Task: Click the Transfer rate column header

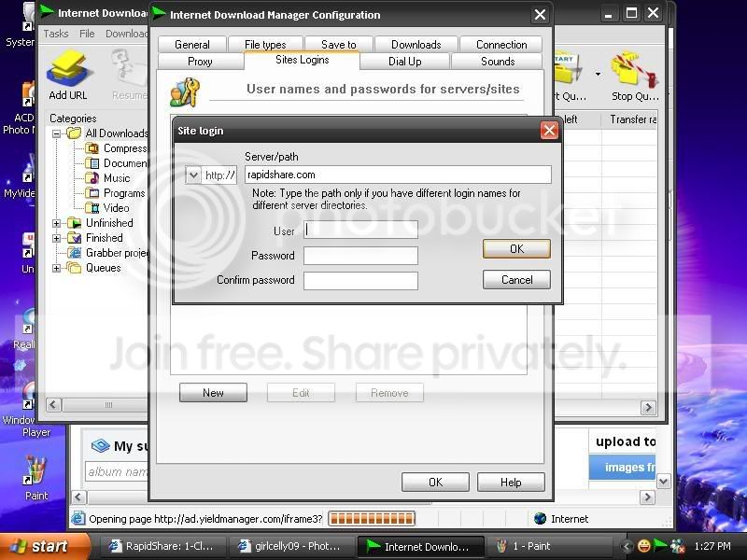Action: click(x=629, y=119)
